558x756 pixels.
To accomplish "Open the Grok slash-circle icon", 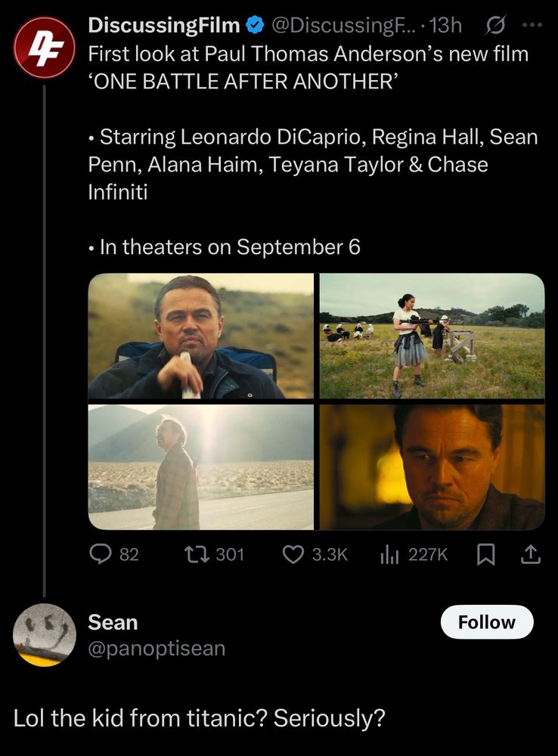I will 495,26.
